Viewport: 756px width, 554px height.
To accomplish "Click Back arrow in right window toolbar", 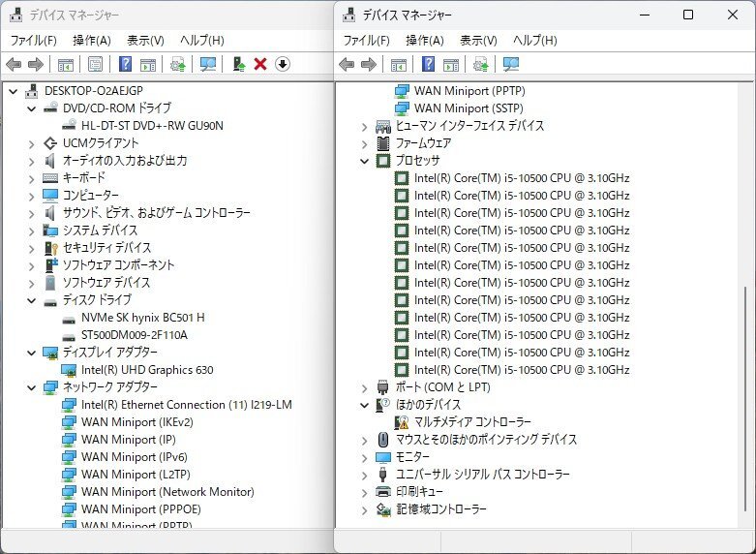I will 347,64.
